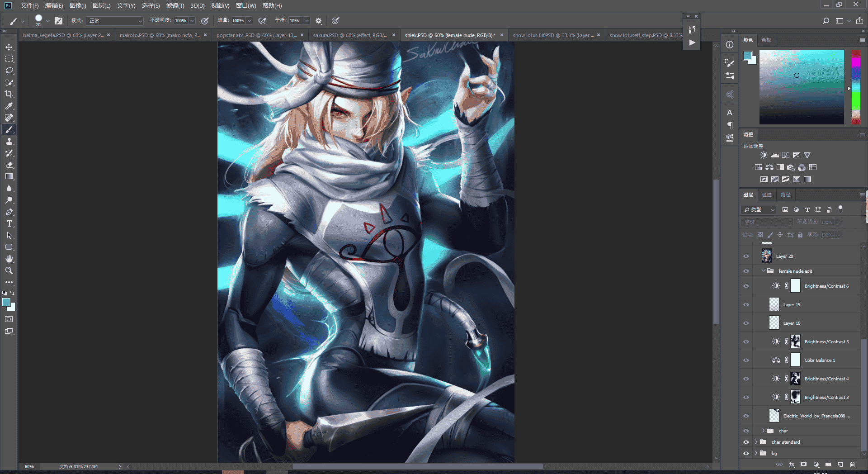Select the Gradient tool
Screen dimensions: 868x474
(9, 176)
